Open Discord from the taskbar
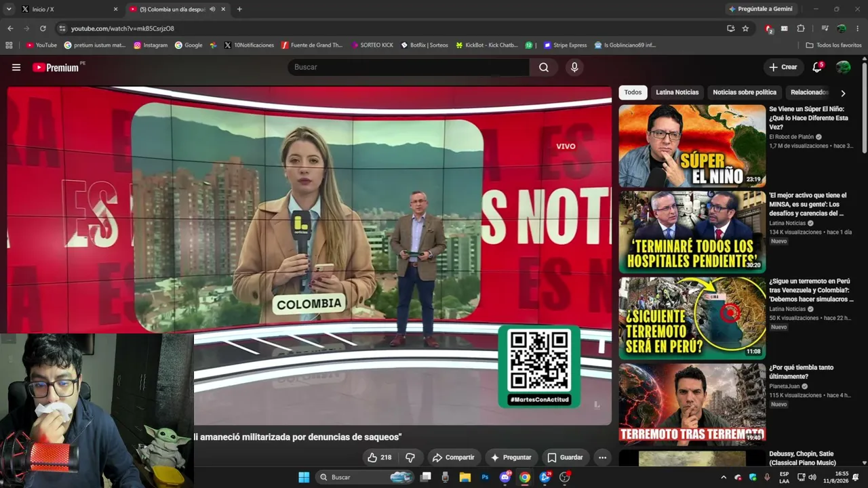 [505, 477]
